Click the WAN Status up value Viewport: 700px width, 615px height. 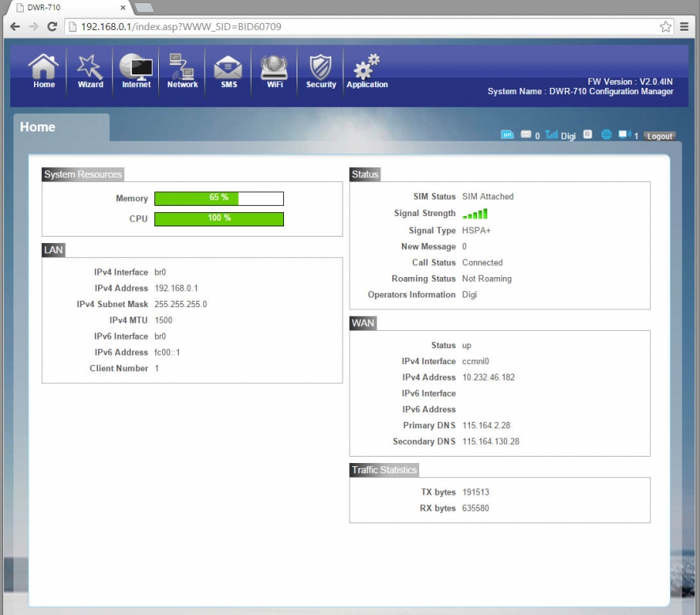467,346
